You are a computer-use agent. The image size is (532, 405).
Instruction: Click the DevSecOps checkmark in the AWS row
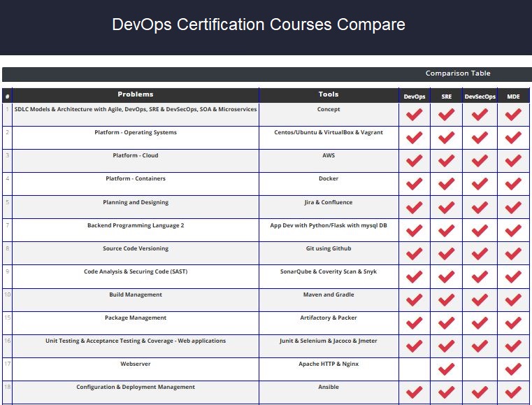pos(479,161)
